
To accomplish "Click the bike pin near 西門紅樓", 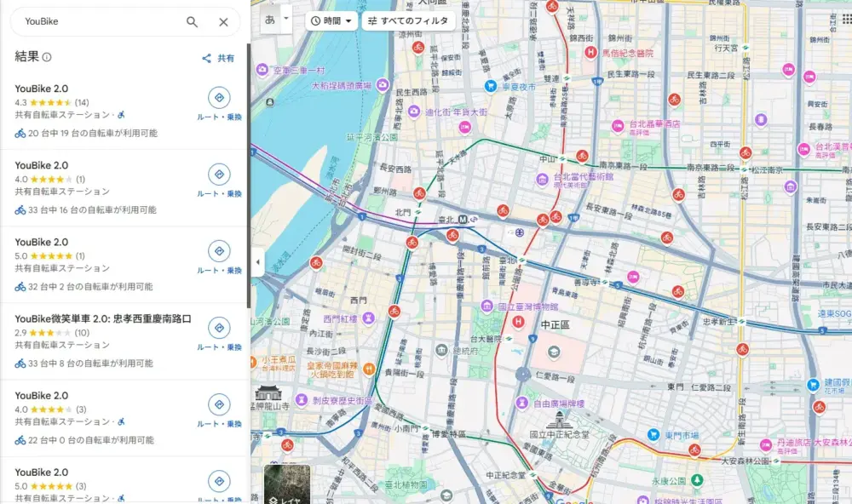I will point(394,312).
